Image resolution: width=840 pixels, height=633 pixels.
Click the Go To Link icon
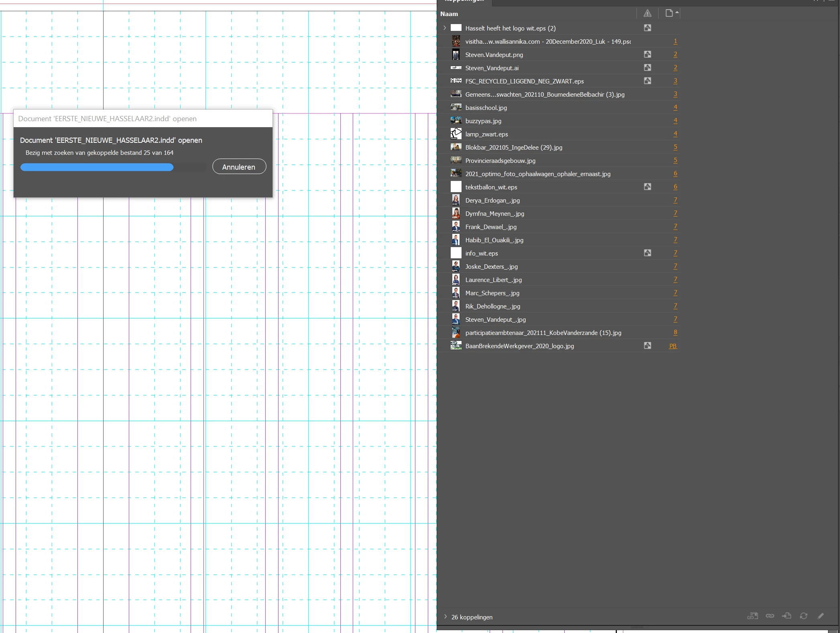click(x=787, y=616)
